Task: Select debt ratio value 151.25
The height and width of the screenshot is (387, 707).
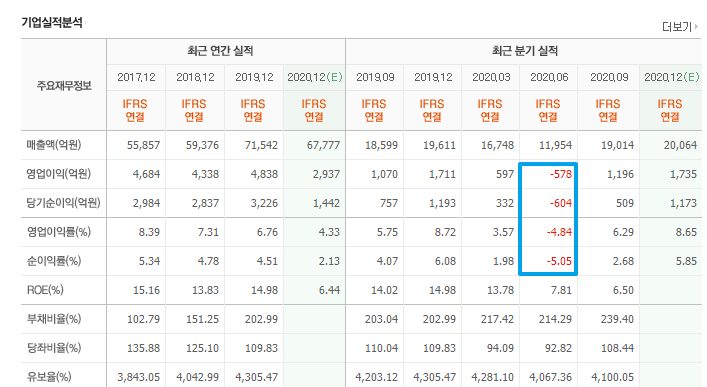Action: coord(202,319)
